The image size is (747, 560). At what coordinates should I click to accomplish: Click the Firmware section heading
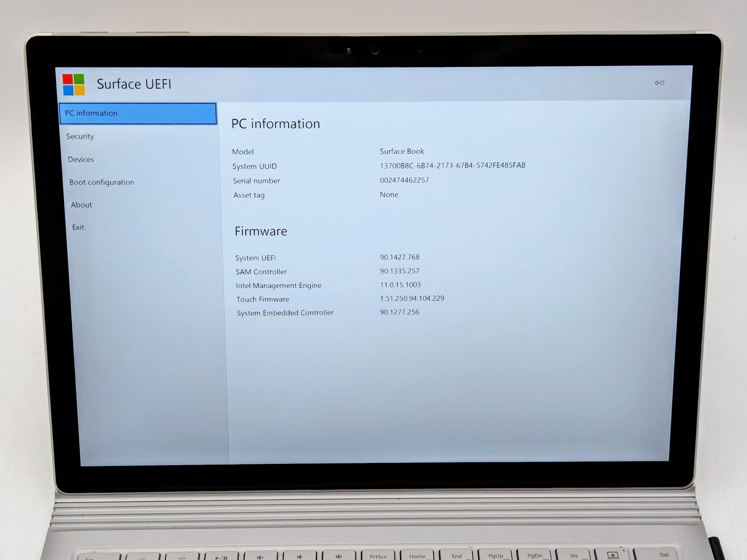coord(261,231)
